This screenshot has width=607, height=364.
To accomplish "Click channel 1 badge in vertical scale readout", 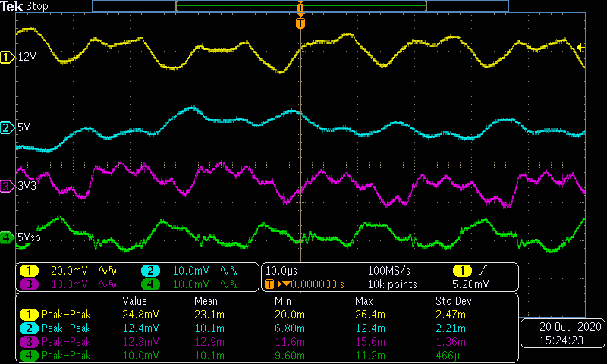I will pos(29,271).
